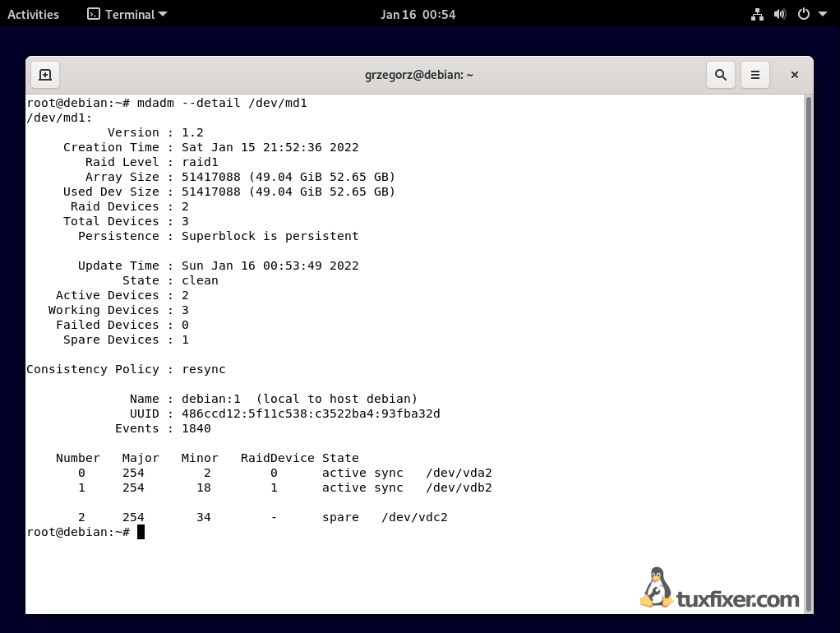Screen dimensions: 840x633
Task: Expand the system menu arrow
Action: (823, 14)
